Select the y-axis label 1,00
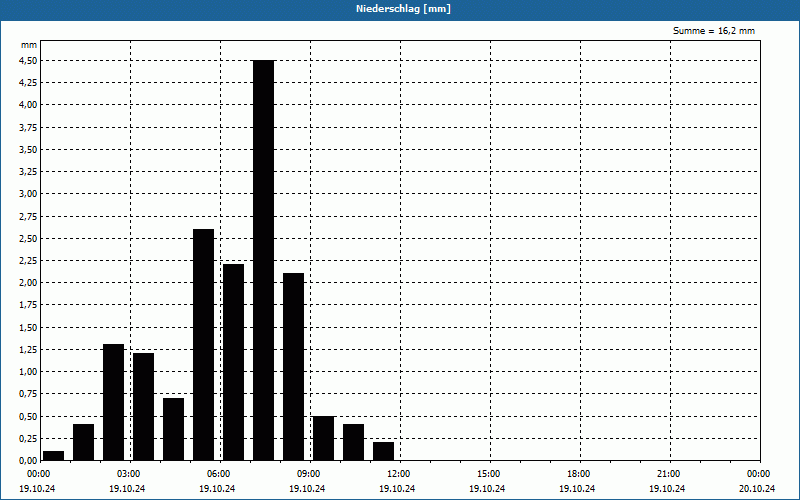The width and height of the screenshot is (800, 500). 28,372
